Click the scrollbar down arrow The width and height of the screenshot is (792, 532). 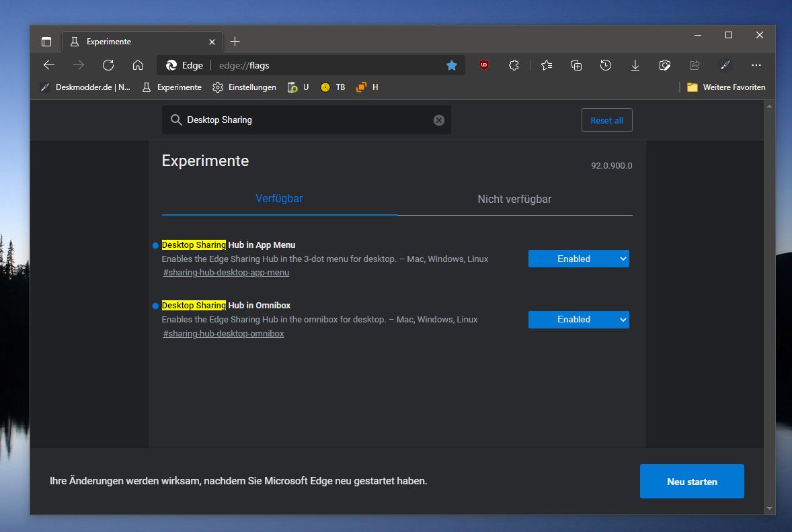[768, 508]
